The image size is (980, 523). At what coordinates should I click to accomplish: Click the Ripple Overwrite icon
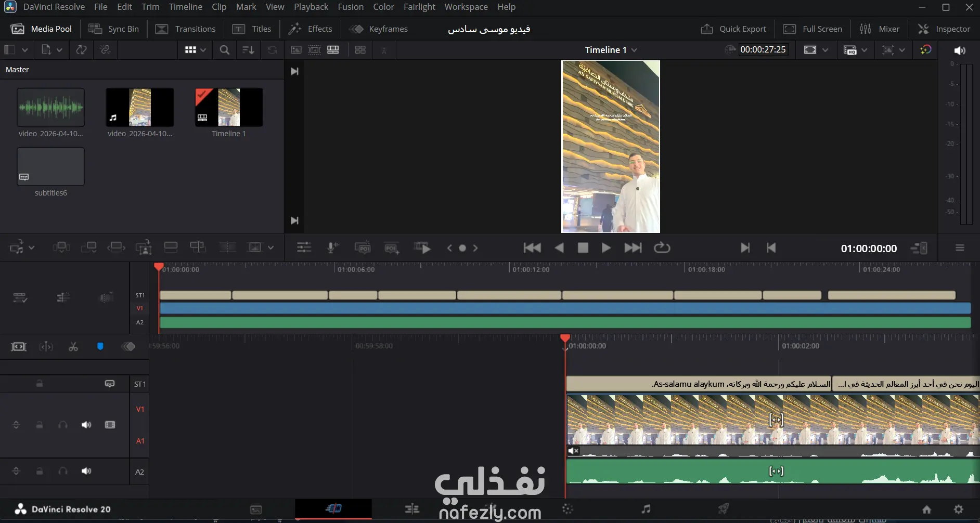click(x=116, y=247)
